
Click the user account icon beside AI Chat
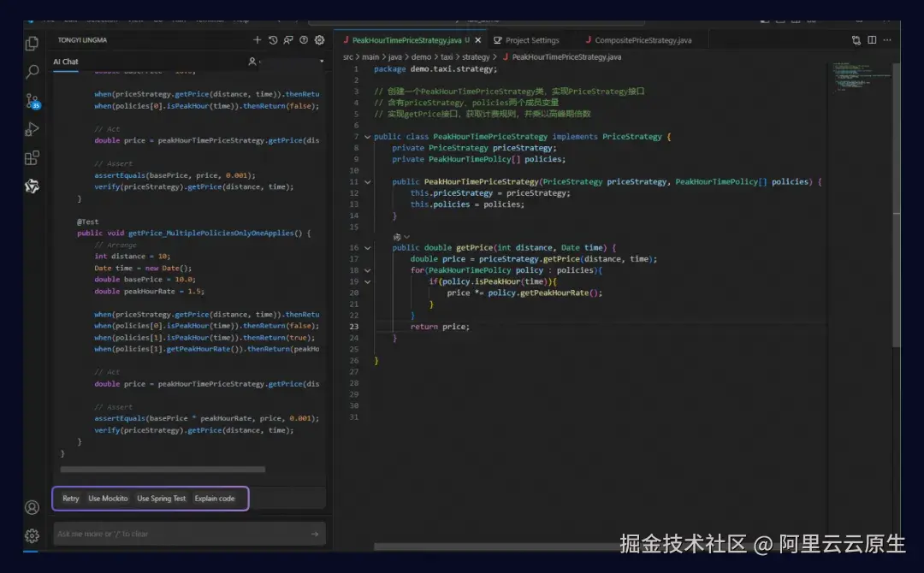[252, 62]
